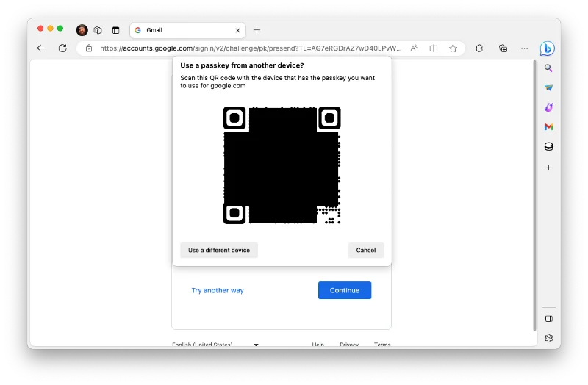Screen dimensions: 588x385
Task: Open the extensions puzzle icon
Action: [479, 48]
